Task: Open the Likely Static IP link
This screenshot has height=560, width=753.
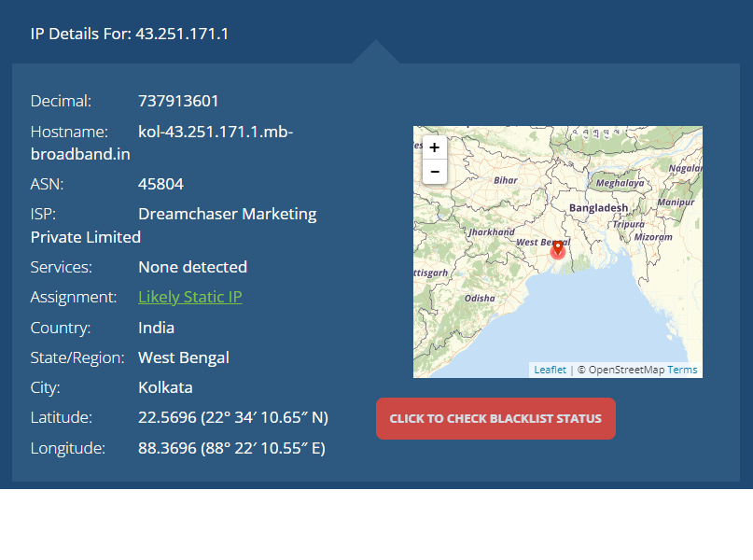Action: tap(190, 297)
